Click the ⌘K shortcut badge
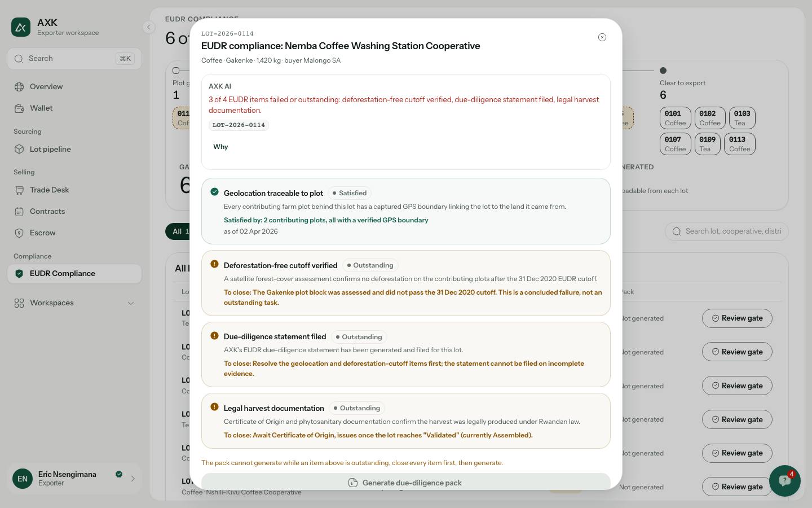Image resolution: width=812 pixels, height=508 pixels. click(x=125, y=59)
